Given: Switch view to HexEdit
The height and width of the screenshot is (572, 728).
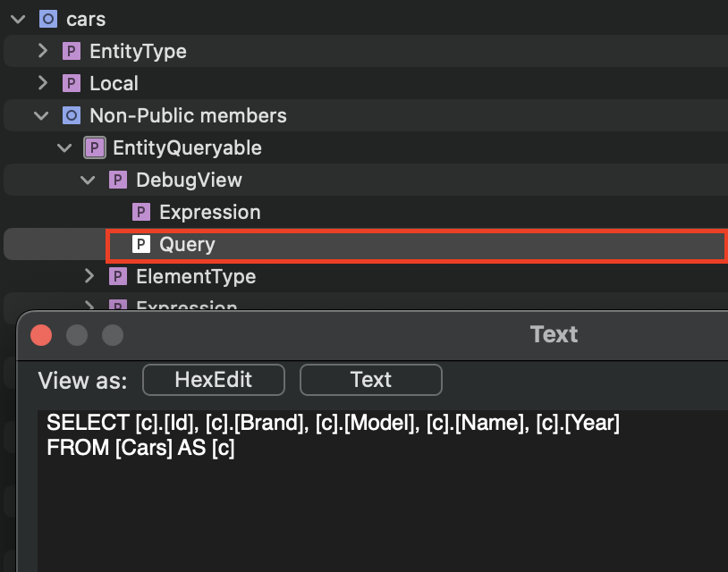Looking at the screenshot, I should (213, 380).
